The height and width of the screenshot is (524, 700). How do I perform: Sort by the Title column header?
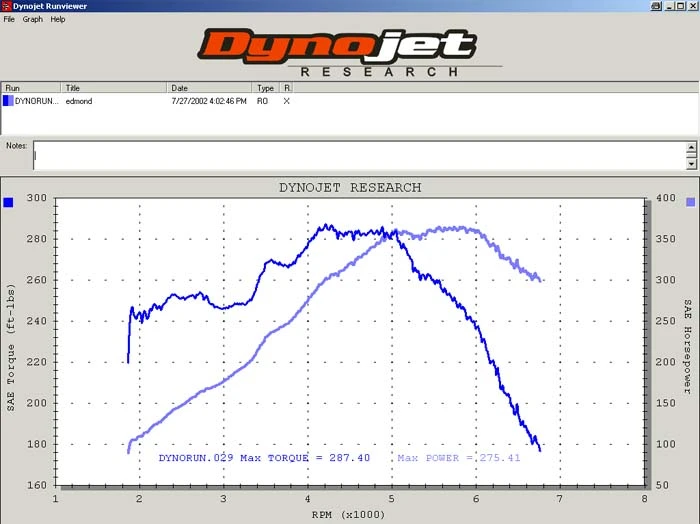(113, 87)
